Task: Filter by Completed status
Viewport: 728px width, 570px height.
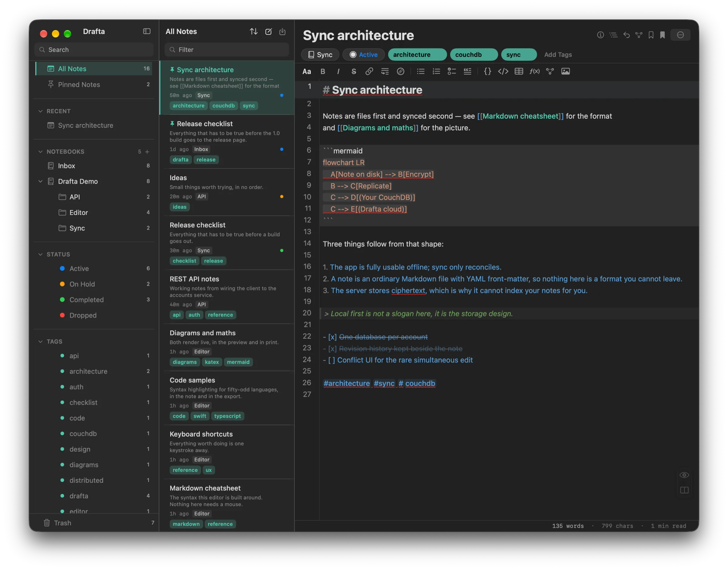Action: click(x=94, y=300)
